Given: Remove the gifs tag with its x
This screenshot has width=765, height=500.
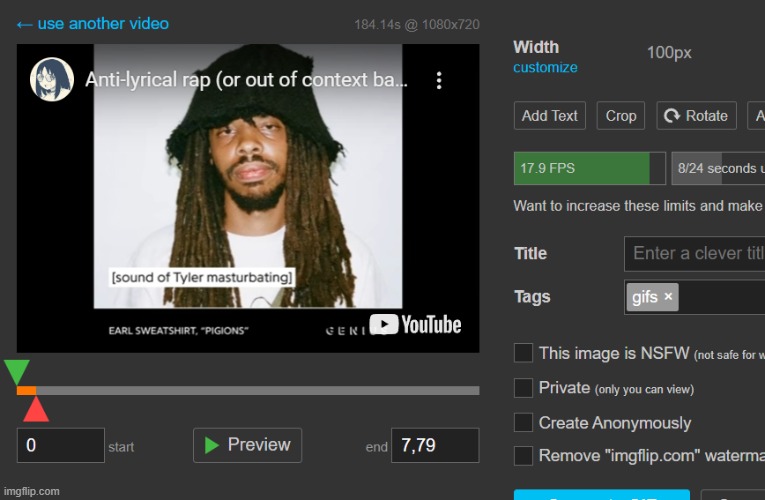Looking at the screenshot, I should 668,297.
